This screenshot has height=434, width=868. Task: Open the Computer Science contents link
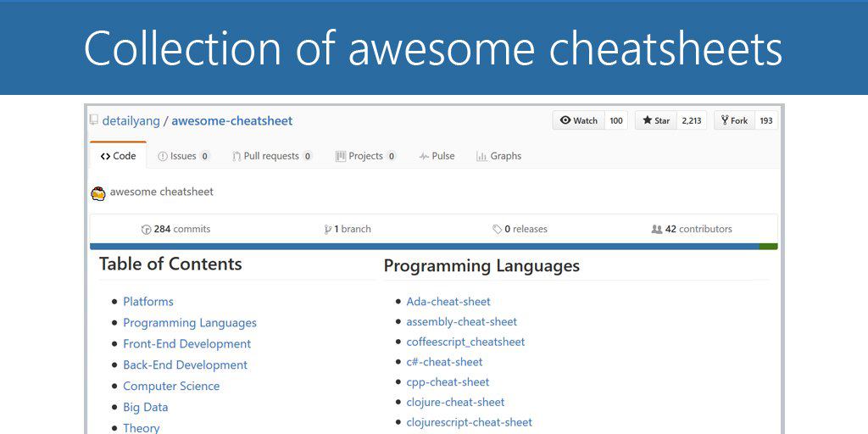coord(171,386)
